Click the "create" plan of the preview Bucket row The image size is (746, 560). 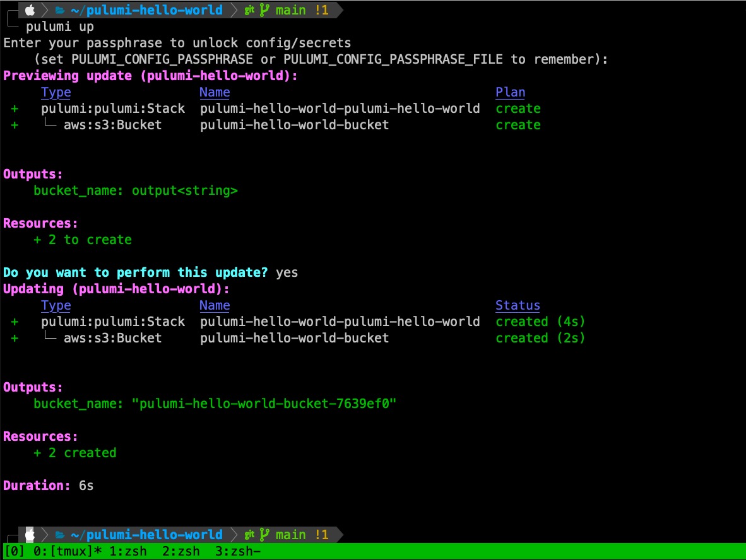518,125
